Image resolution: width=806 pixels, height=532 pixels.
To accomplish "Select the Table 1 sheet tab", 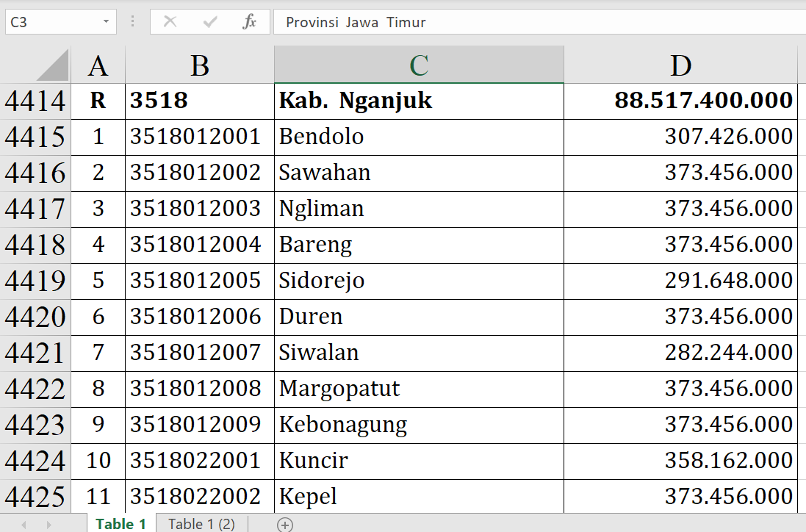I will (121, 524).
